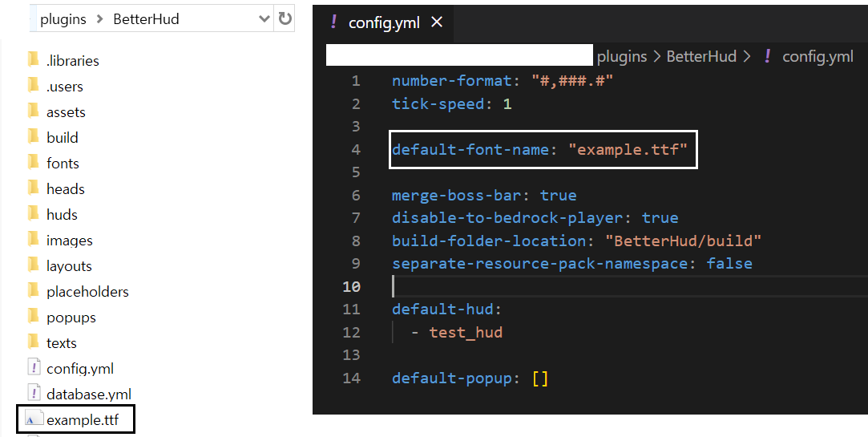Image resolution: width=868 pixels, height=437 pixels.
Task: Place cursor on tick-speed key
Action: (438, 103)
